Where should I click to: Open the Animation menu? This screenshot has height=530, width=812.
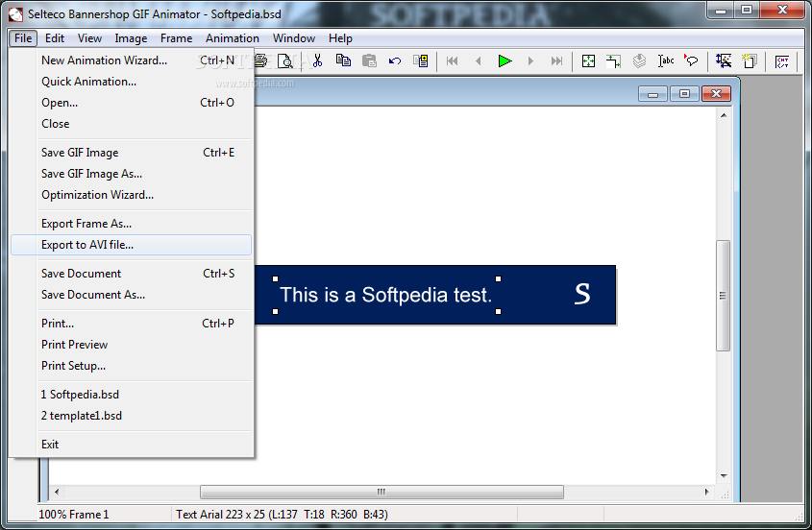pos(232,38)
